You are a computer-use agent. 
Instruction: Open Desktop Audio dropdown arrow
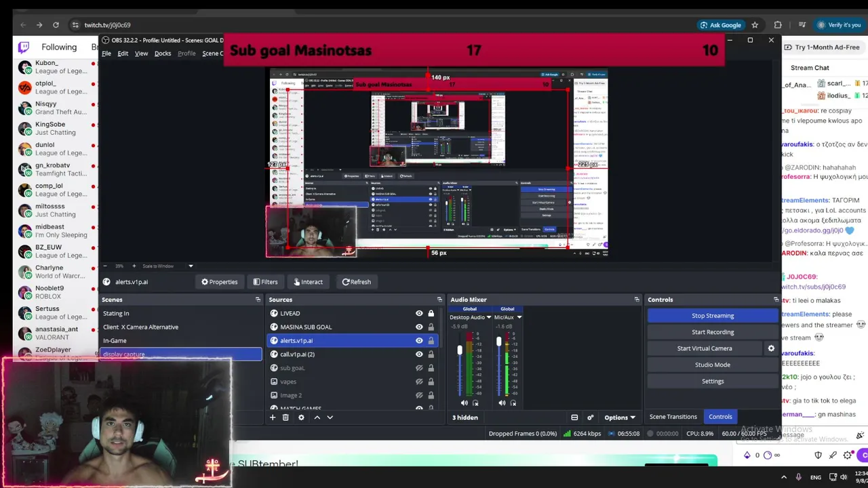488,317
